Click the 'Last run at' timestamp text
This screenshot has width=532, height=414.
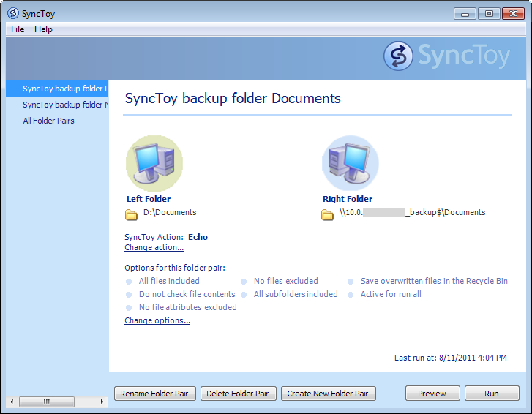pos(450,358)
